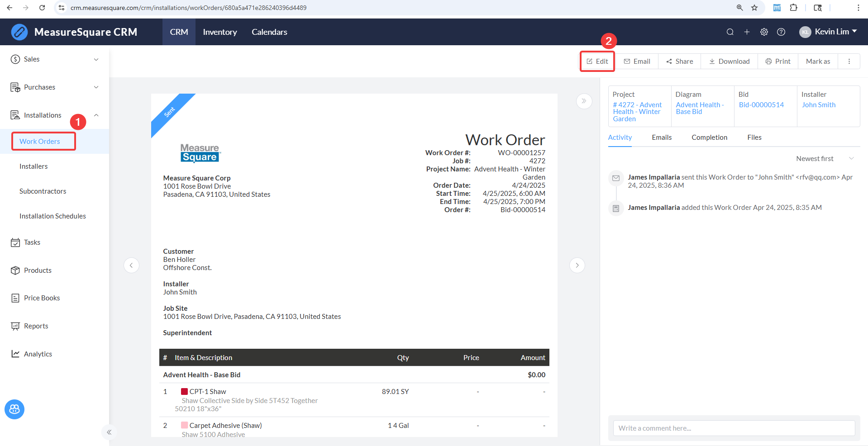Go to next work order
868x446 pixels.
(577, 265)
